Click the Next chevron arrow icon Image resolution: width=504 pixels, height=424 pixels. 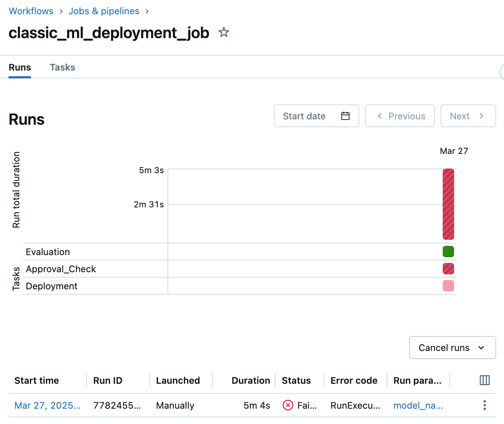pyautogui.click(x=482, y=116)
